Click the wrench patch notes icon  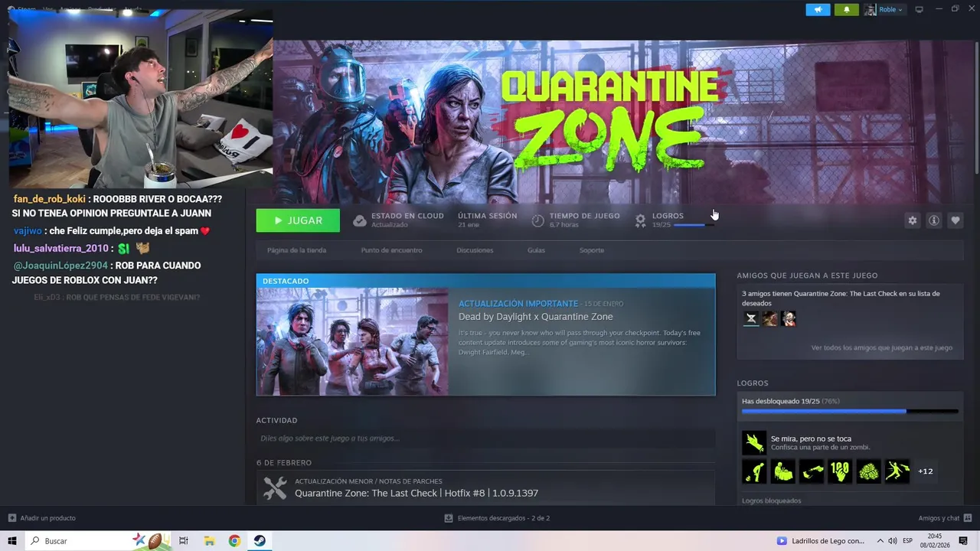click(275, 488)
